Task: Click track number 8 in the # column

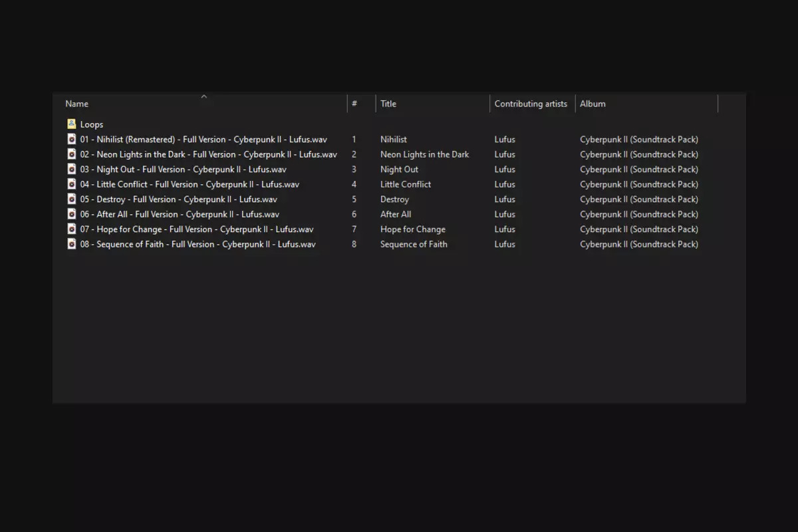Action: tap(354, 244)
